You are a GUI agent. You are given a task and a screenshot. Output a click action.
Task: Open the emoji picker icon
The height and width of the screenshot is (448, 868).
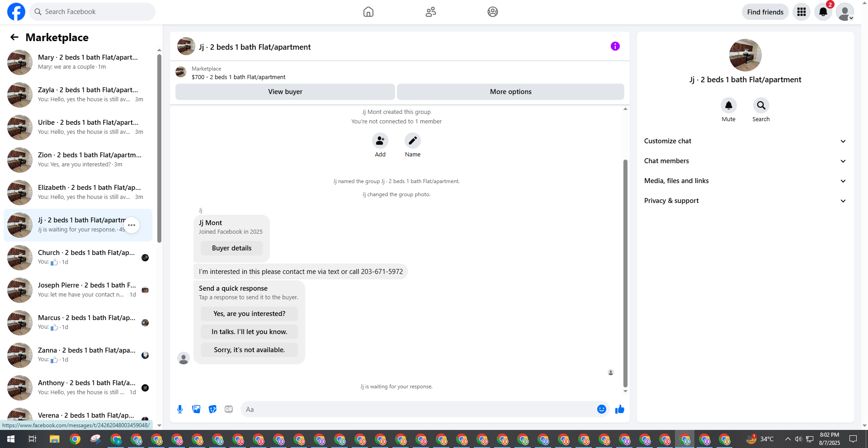click(x=602, y=409)
